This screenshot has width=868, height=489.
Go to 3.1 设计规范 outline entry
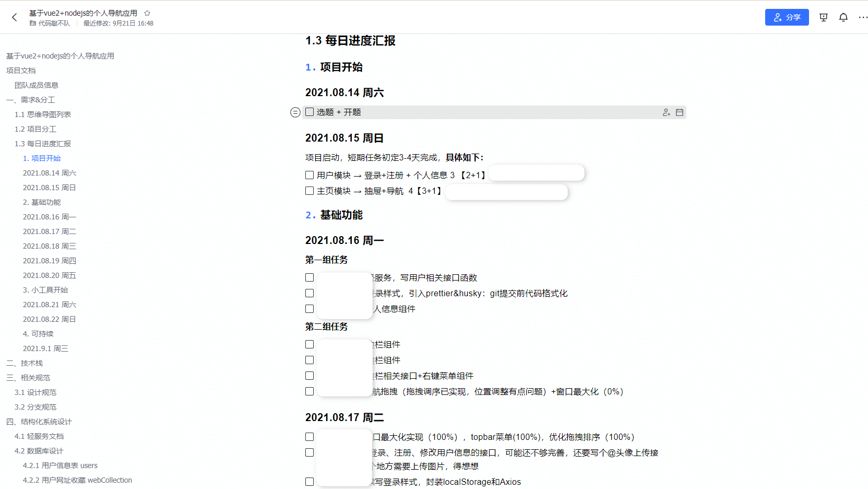[x=35, y=392]
